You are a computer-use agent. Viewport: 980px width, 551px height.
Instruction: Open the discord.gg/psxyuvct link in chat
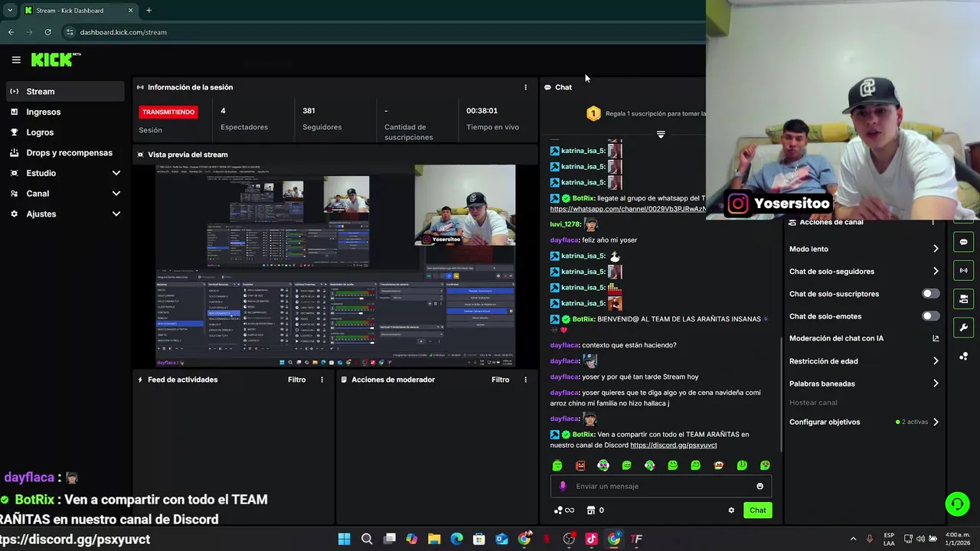674,445
